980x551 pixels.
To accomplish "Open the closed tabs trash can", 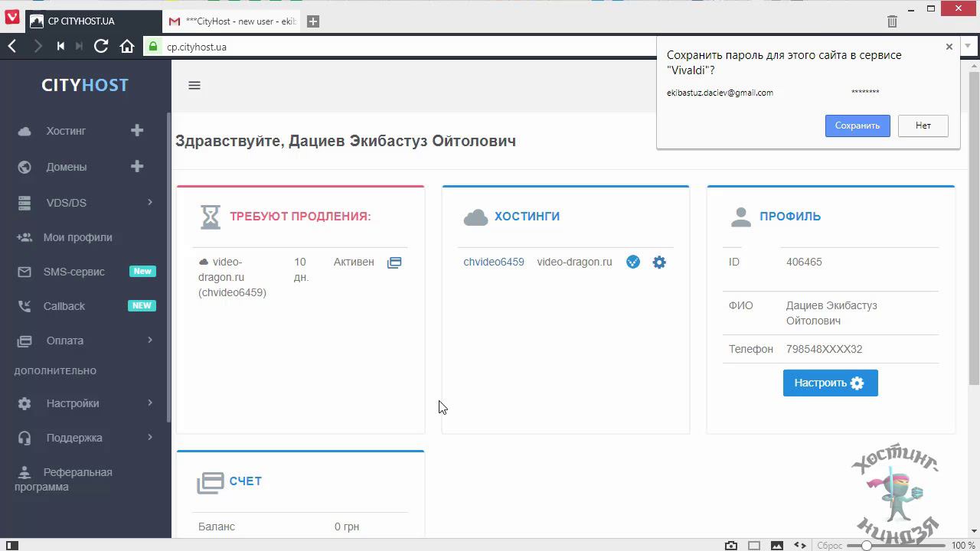I will [x=892, y=21].
